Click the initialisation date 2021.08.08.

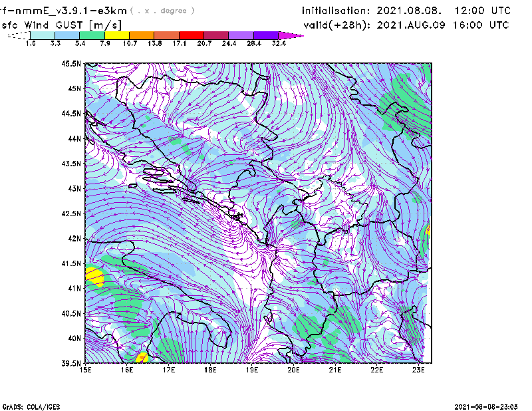pos(409,11)
